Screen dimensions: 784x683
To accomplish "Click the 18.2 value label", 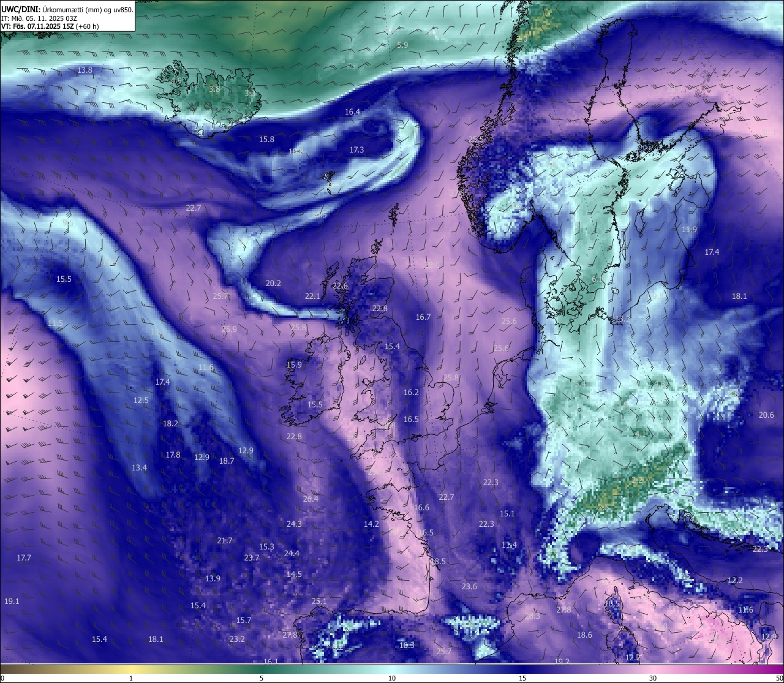I will pos(170,424).
